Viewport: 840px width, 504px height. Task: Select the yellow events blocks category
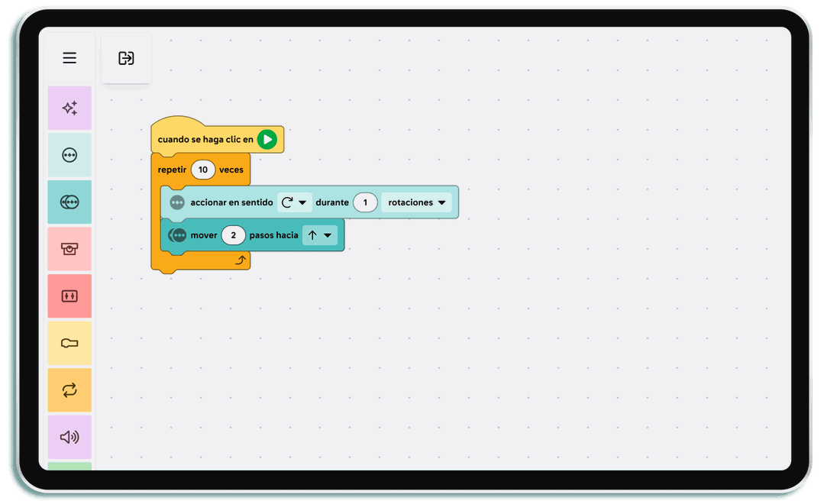point(69,344)
